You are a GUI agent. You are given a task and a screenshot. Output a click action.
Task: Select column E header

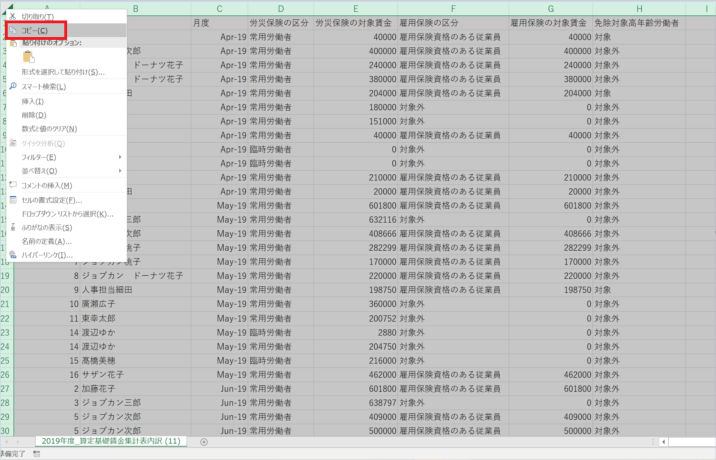click(x=355, y=9)
